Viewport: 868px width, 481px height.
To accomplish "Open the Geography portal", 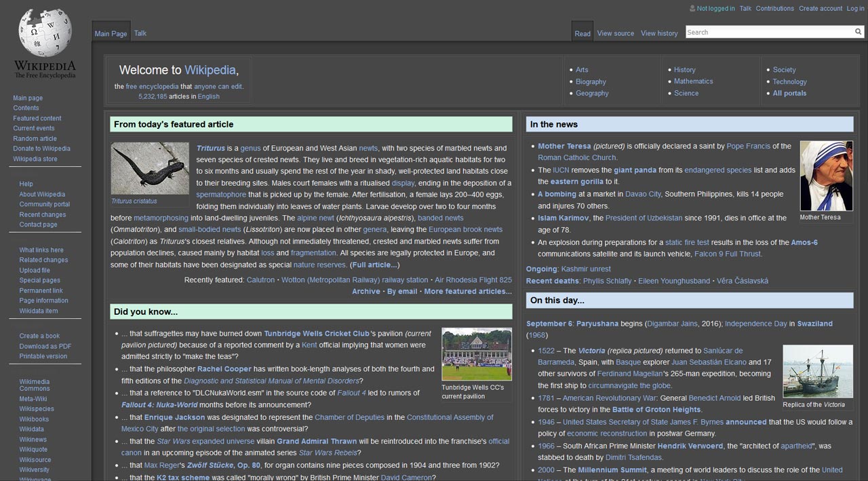I will pyautogui.click(x=592, y=93).
